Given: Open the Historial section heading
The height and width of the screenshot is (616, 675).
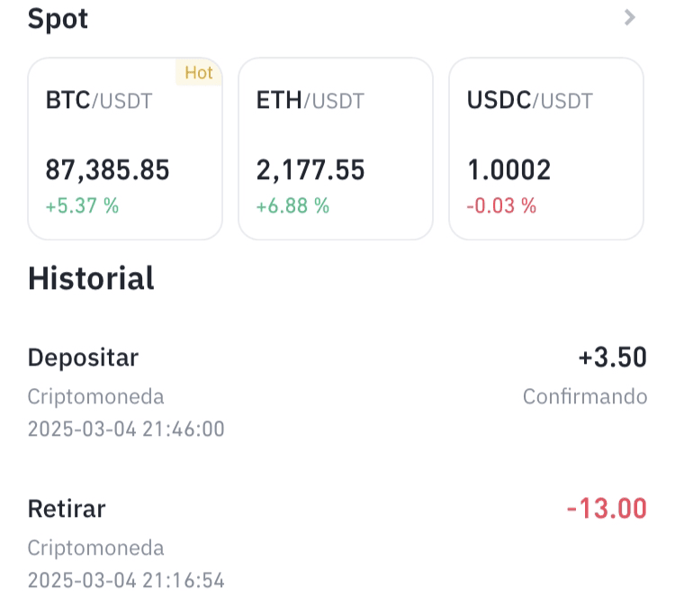Looking at the screenshot, I should (x=91, y=278).
